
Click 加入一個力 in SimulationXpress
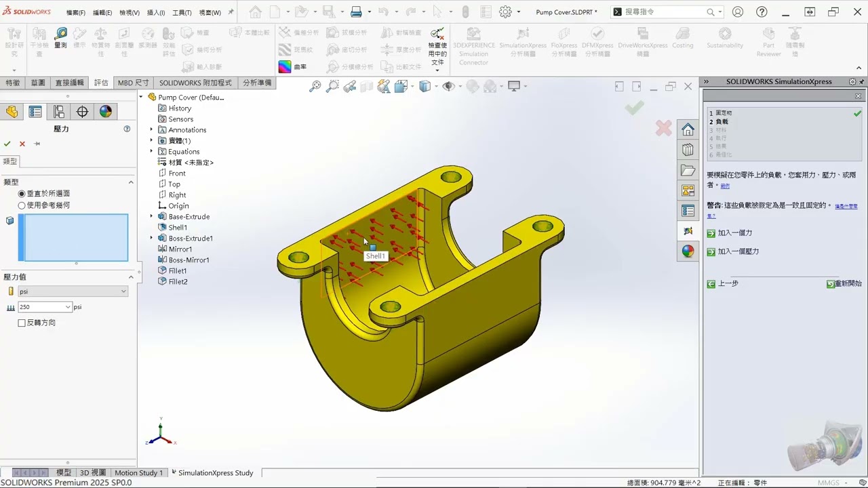tap(735, 233)
